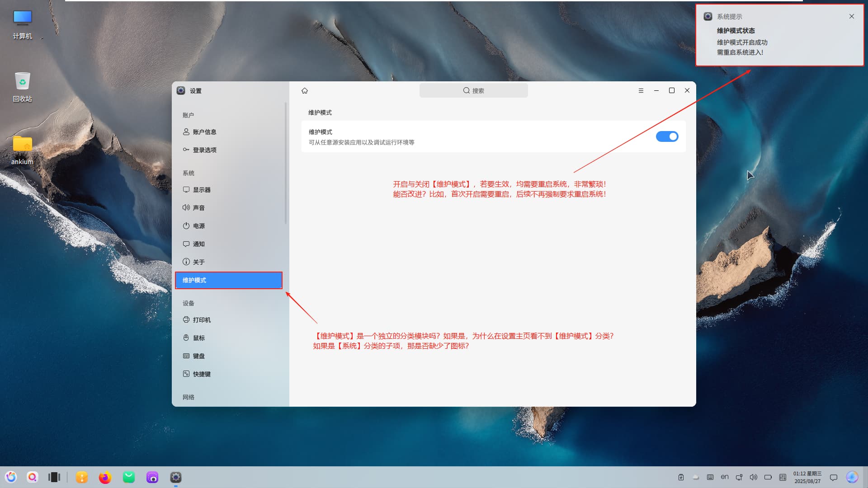Open 账户信息 in the sidebar
The height and width of the screenshot is (488, 868).
pyautogui.click(x=204, y=132)
